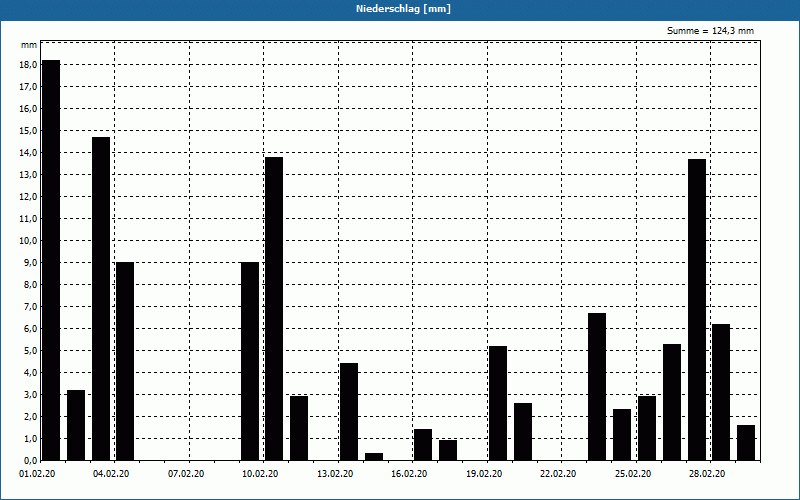Click the y-axis value 0,0
The image size is (800, 500).
[x=30, y=461]
